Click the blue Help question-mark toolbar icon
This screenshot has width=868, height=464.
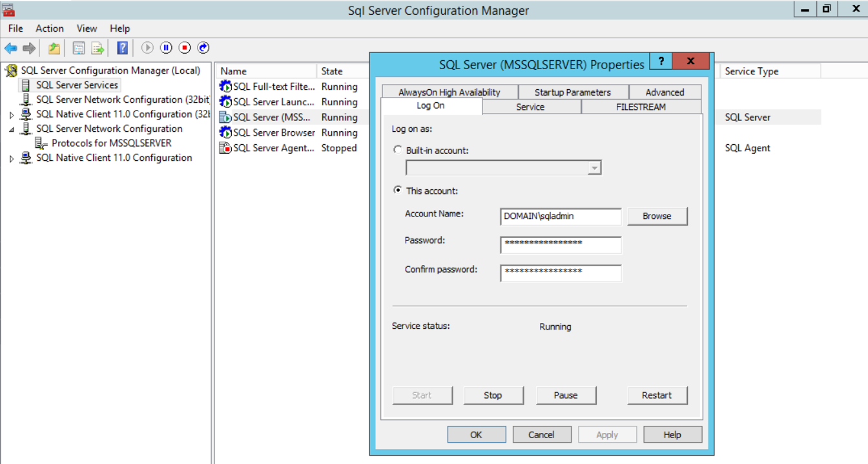coord(122,48)
